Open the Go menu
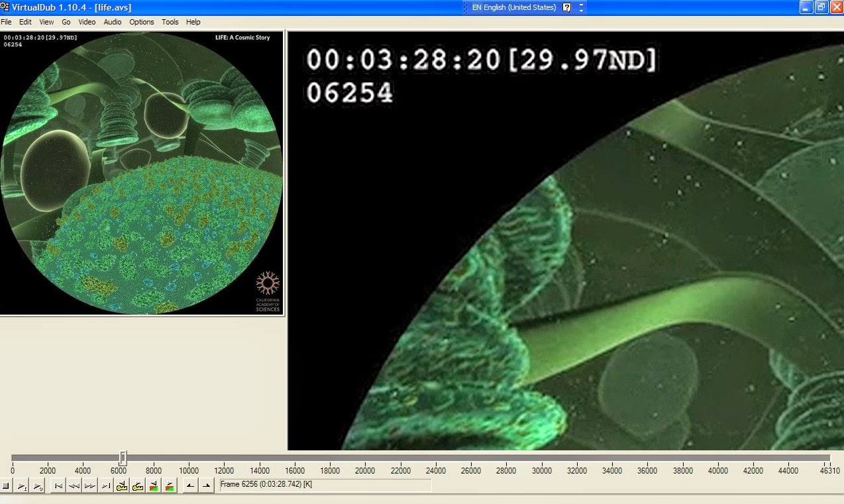844x504 pixels. click(66, 22)
